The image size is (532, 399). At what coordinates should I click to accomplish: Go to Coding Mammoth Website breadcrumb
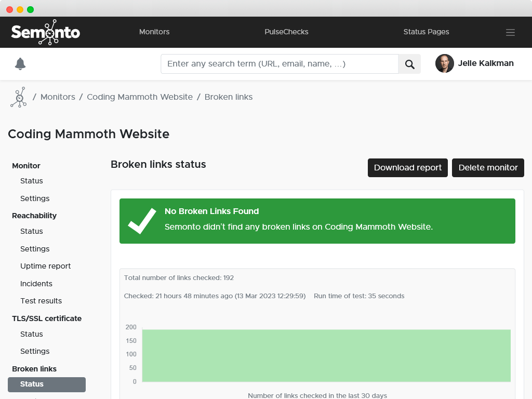[140, 97]
